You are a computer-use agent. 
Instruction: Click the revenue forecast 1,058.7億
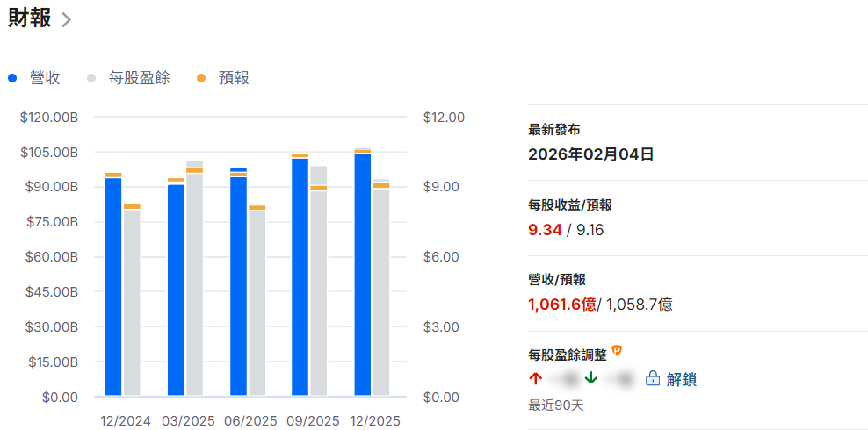(640, 304)
